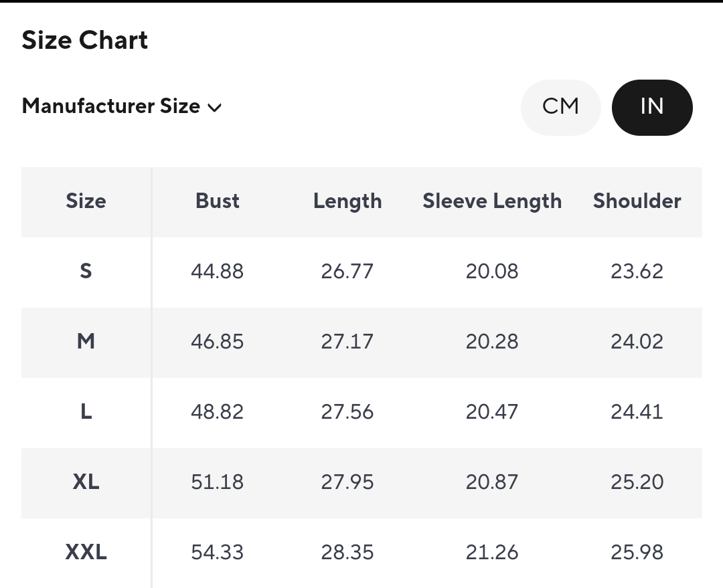Click the Bust column header
This screenshot has height=588, width=723.
pyautogui.click(x=217, y=201)
